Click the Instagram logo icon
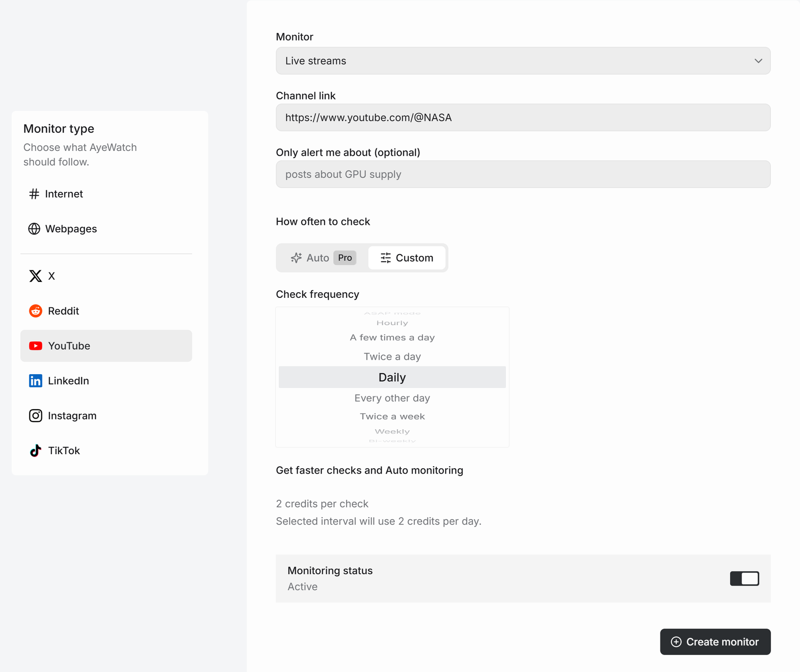Image resolution: width=800 pixels, height=672 pixels. [x=35, y=416]
